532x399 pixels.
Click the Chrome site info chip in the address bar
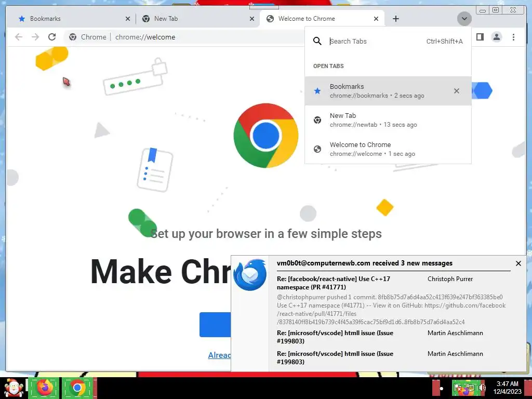[x=87, y=37]
